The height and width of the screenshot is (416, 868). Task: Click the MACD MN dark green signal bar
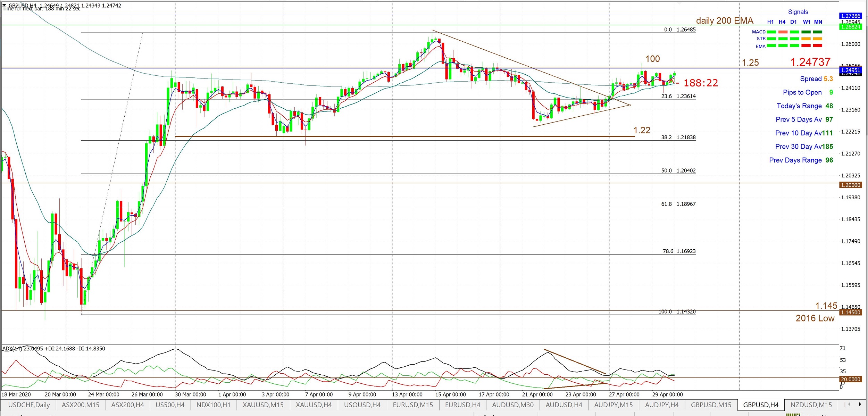tap(818, 32)
